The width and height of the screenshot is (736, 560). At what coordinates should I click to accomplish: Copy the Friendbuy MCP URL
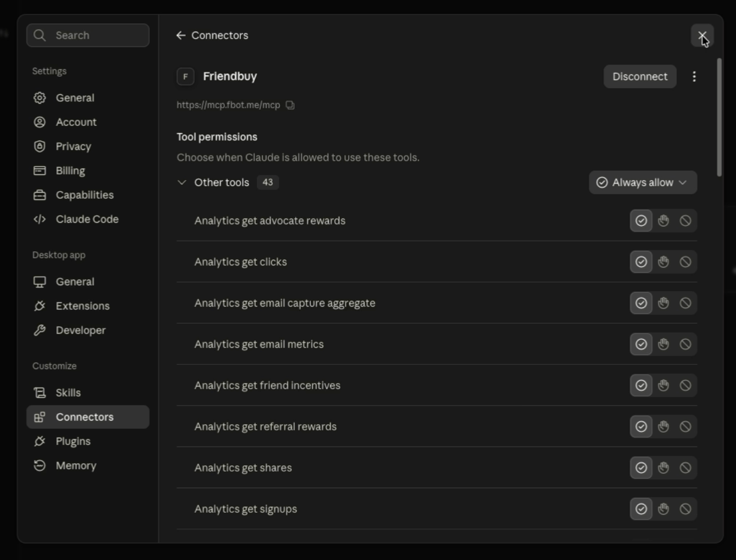(290, 105)
